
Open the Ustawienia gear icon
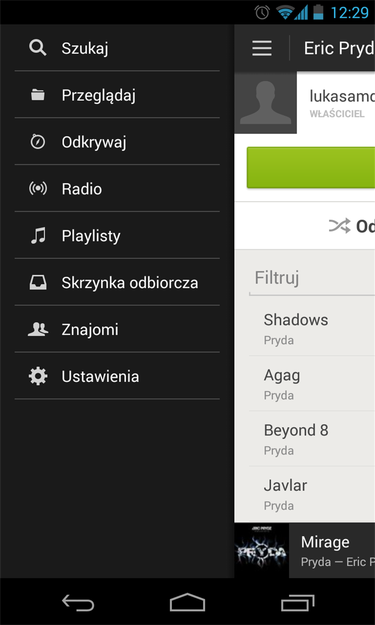click(x=38, y=376)
